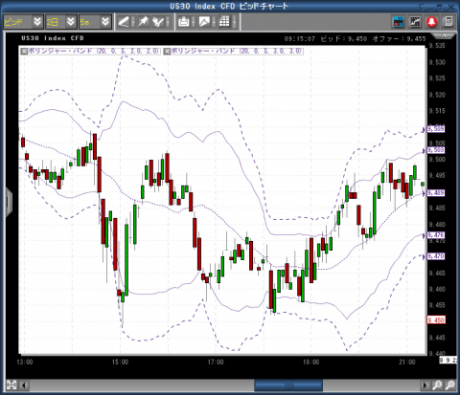Remove first Bollinger Band (2.0) indicator
The width and height of the screenshot is (460, 395).
[24, 51]
